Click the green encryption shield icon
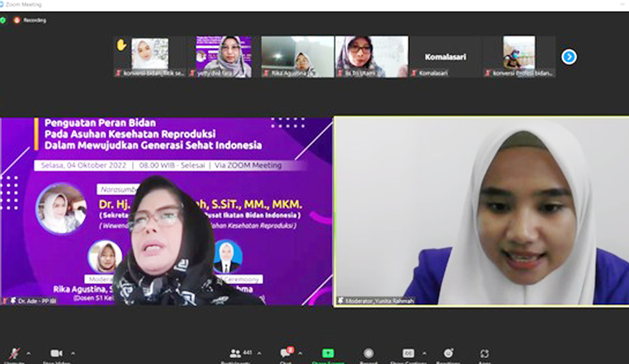629x364 pixels. [3, 20]
